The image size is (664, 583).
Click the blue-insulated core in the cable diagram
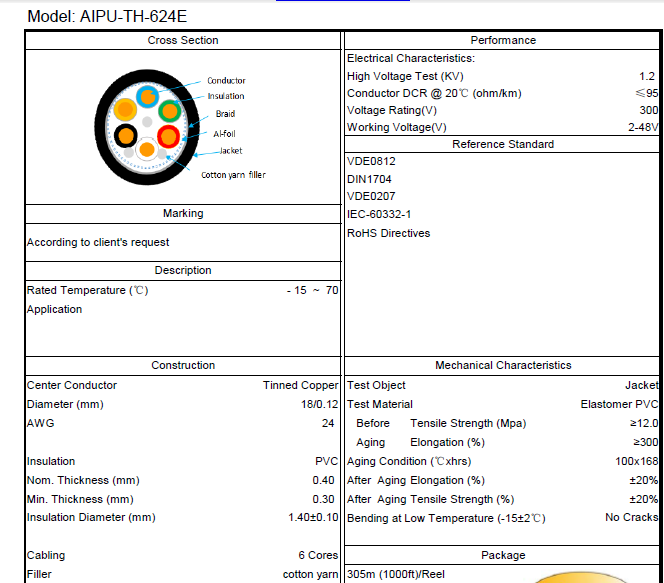coord(148,96)
